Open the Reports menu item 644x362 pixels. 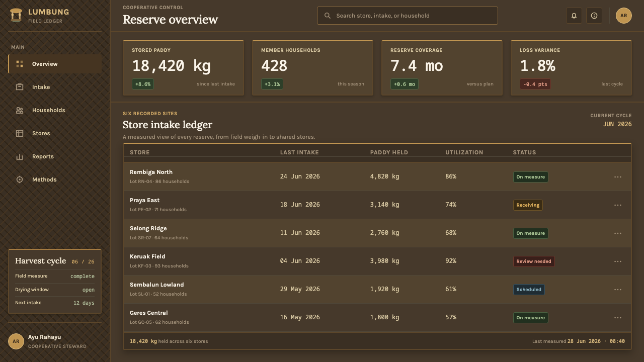[55, 156]
